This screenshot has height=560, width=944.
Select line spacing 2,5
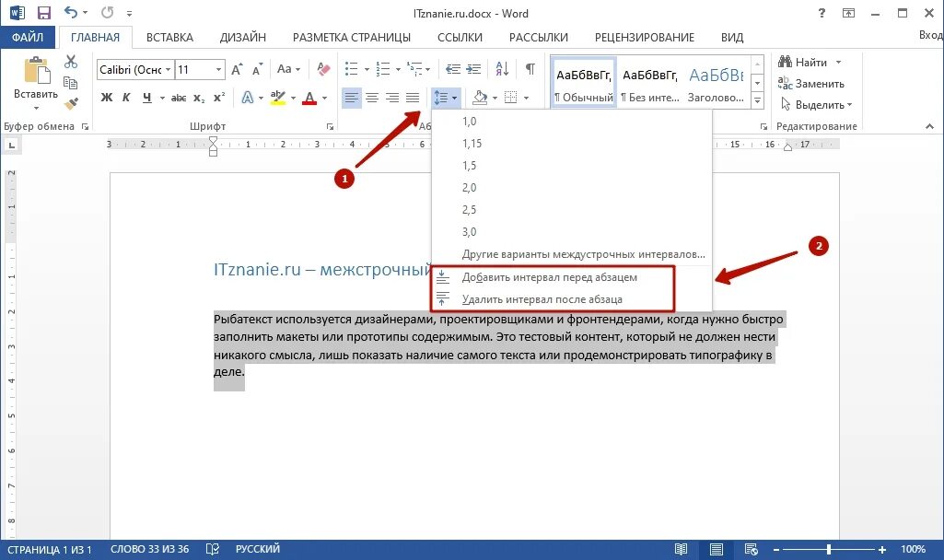pyautogui.click(x=572, y=210)
